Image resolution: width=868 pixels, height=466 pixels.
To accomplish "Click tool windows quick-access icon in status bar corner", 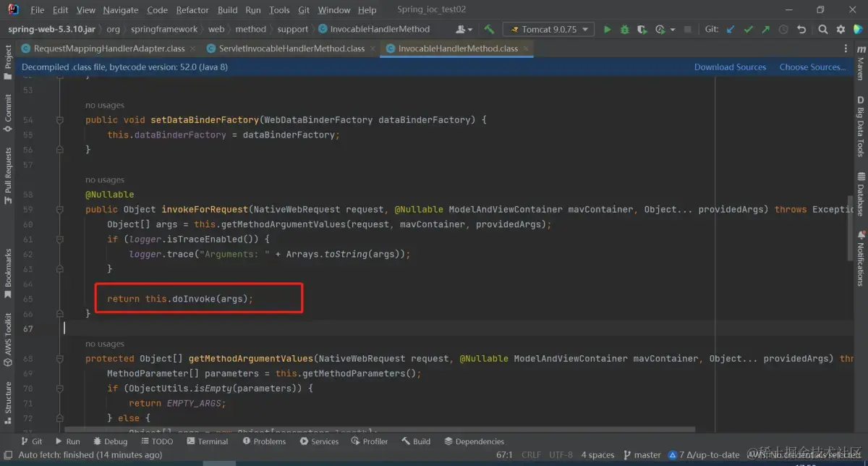I will 7,455.
